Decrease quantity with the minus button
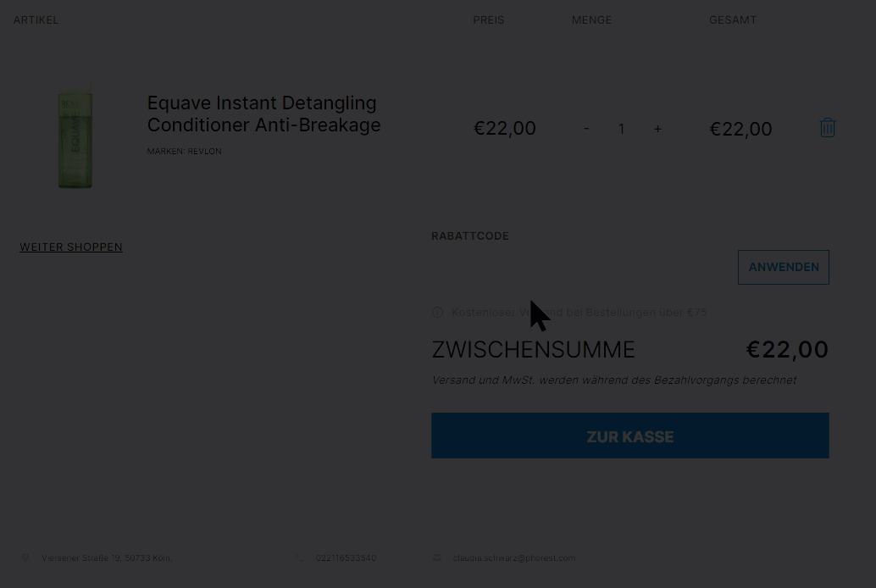 click(x=586, y=129)
